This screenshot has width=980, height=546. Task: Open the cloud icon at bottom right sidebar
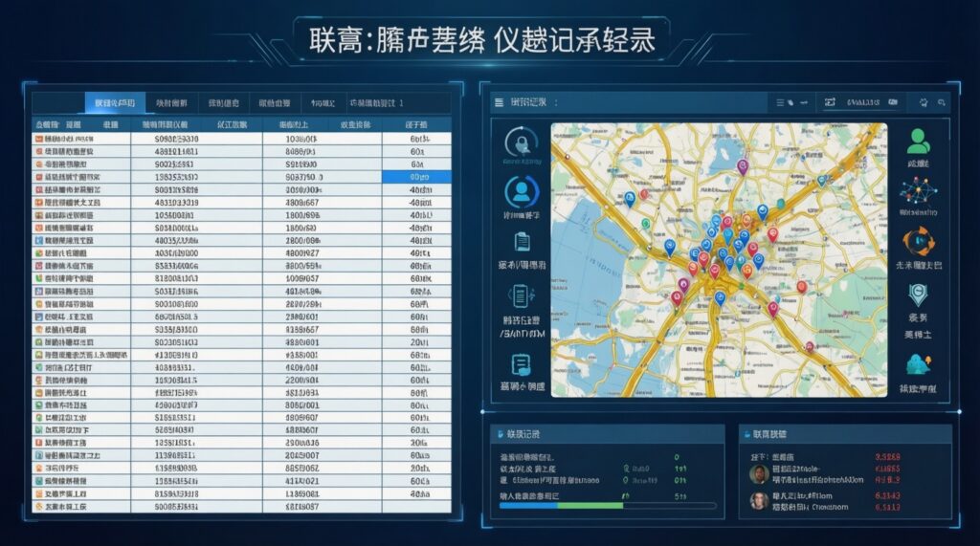[x=918, y=364]
